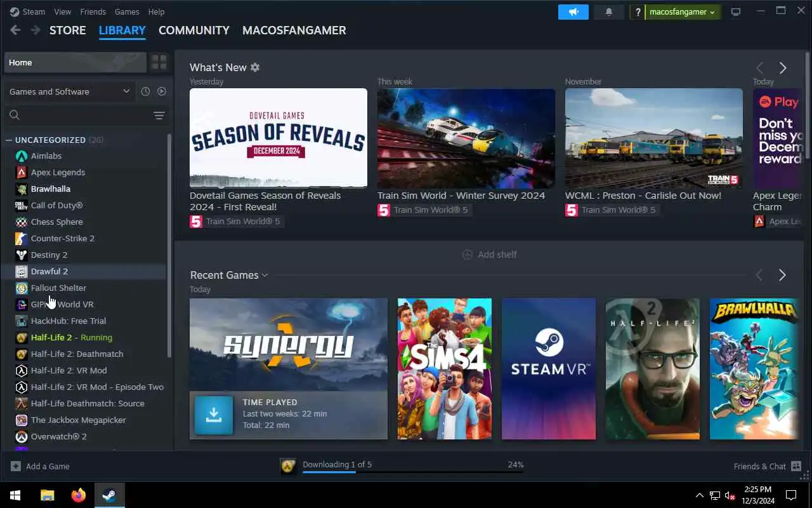This screenshot has width=812, height=508.
Task: Select the Home button in library
Action: coord(75,62)
